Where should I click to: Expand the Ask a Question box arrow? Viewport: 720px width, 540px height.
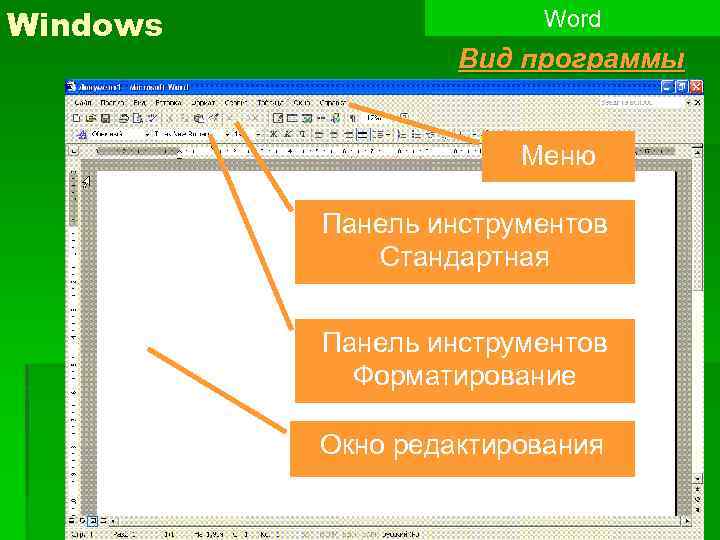point(688,102)
